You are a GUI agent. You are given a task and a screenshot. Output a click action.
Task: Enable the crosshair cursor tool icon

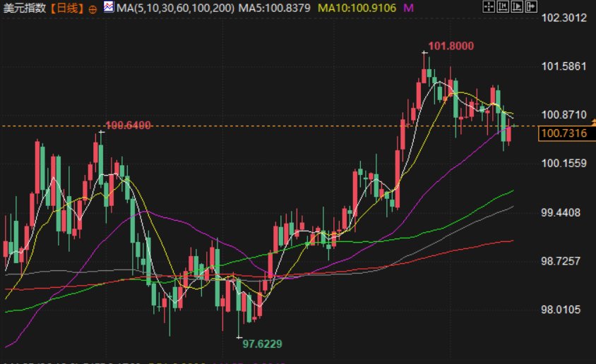coord(489,6)
